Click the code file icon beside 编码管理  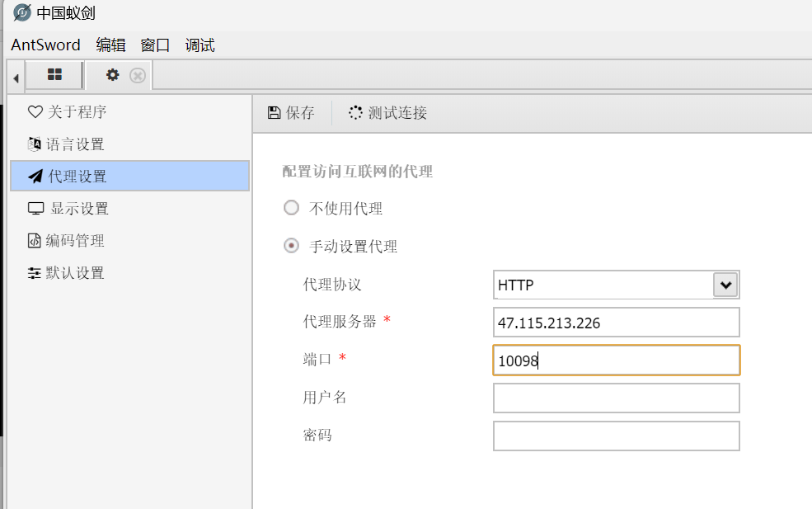(x=34, y=241)
